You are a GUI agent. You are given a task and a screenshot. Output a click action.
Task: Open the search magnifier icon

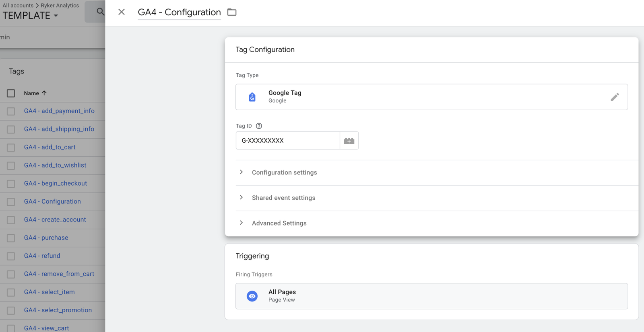click(x=100, y=12)
